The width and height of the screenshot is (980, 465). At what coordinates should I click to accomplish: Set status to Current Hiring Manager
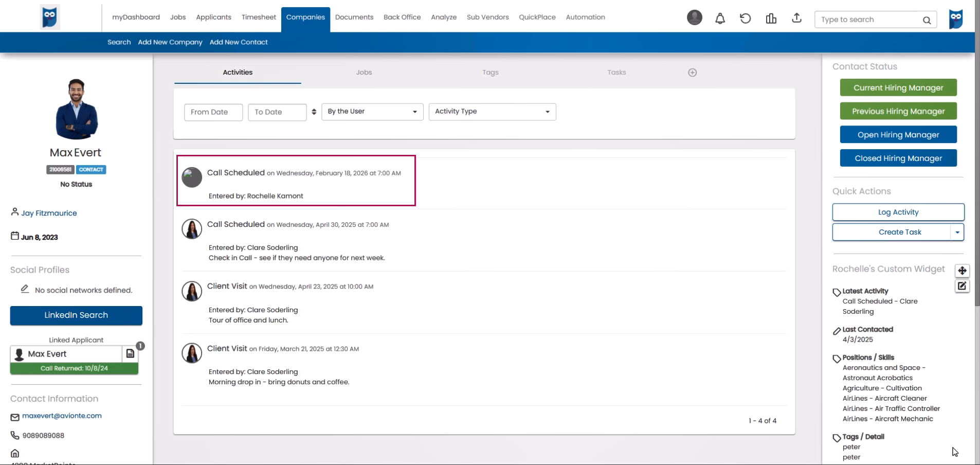[898, 87]
